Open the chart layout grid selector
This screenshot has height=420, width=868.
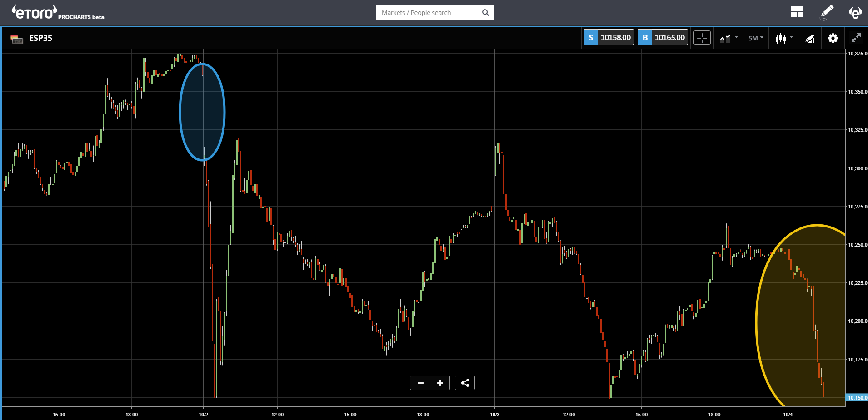797,12
